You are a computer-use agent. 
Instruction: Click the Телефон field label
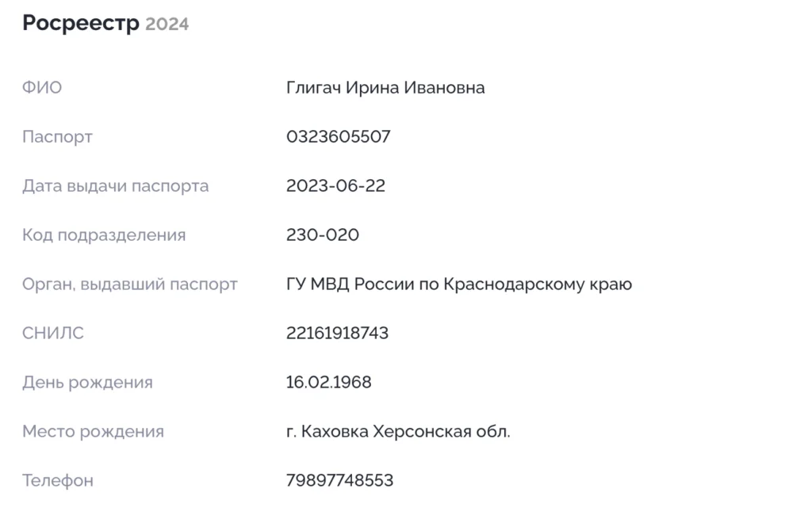pos(58,480)
